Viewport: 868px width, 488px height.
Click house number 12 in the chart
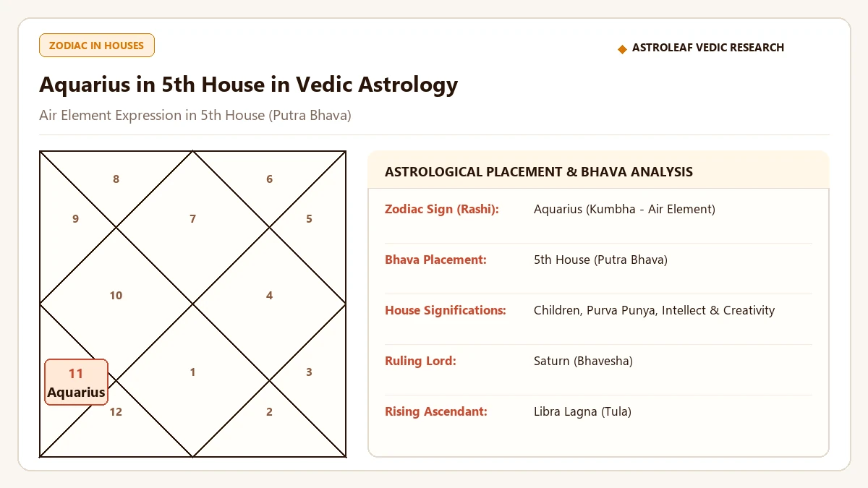[x=116, y=412]
